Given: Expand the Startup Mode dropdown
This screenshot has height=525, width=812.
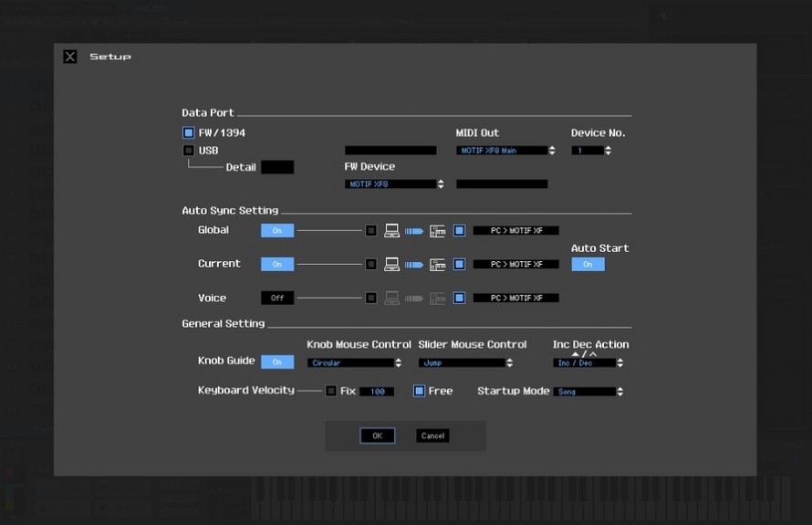Looking at the screenshot, I should coord(588,392).
